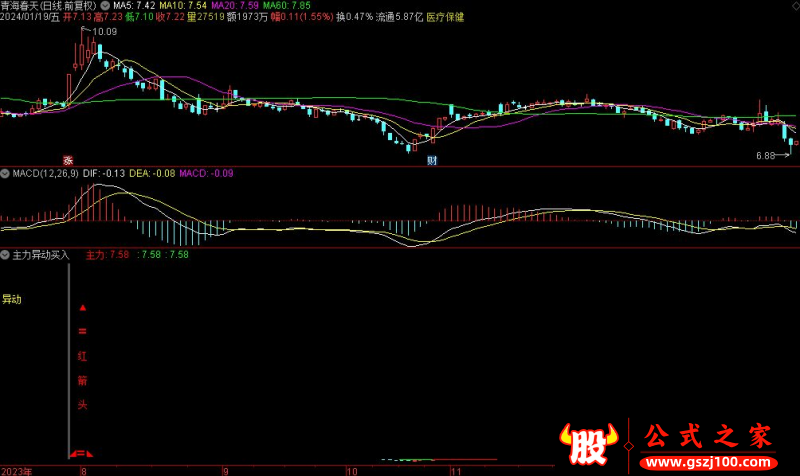Click the turnover amount 额1973万
Screen dimensions: 800x476
(x=247, y=17)
